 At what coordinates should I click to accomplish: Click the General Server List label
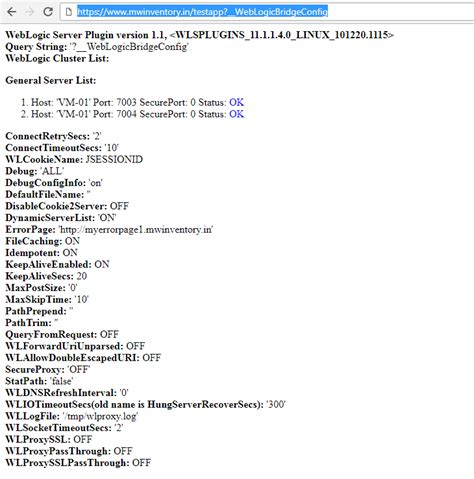[x=51, y=80]
